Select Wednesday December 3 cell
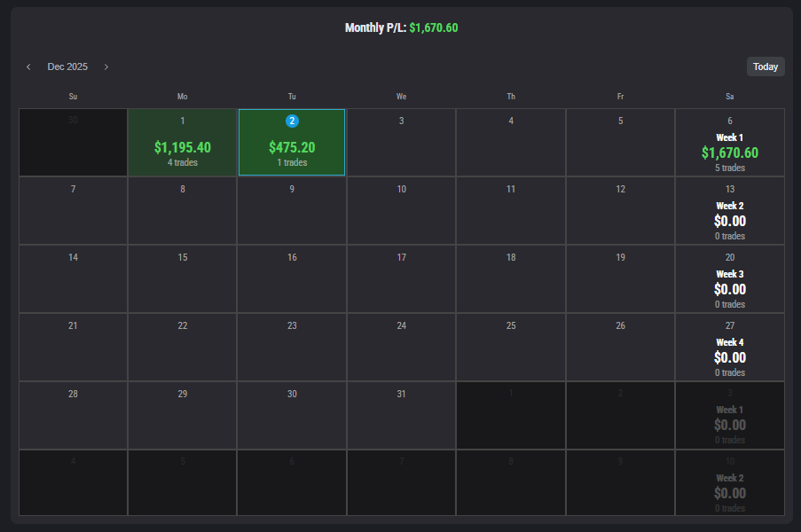Screen dimensions: 801x532 [x=401, y=143]
